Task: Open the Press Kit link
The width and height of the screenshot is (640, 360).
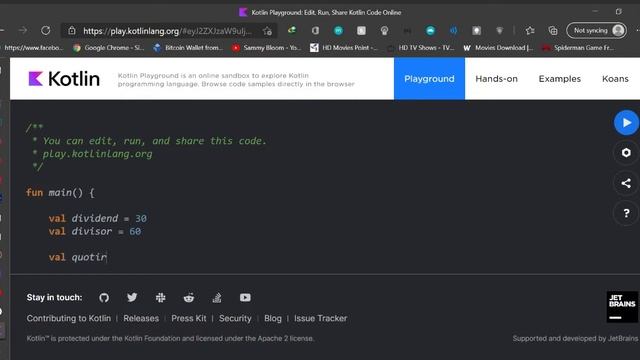Action: [x=189, y=318]
